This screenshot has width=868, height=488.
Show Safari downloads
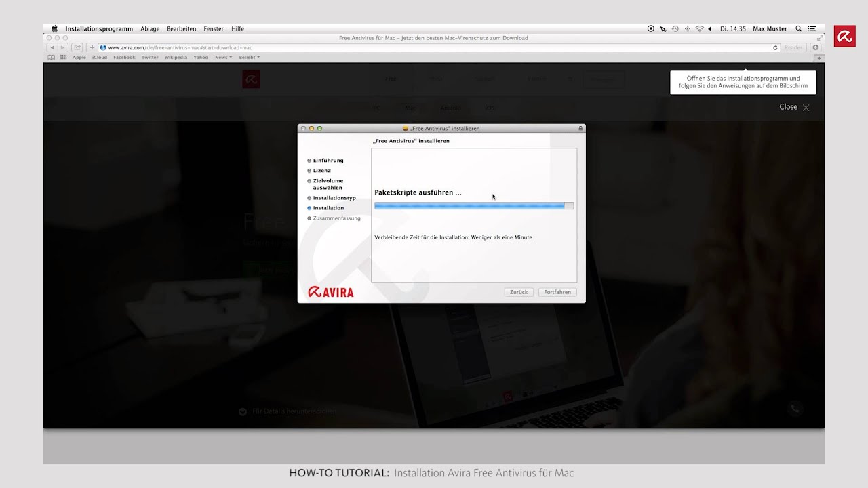click(816, 47)
